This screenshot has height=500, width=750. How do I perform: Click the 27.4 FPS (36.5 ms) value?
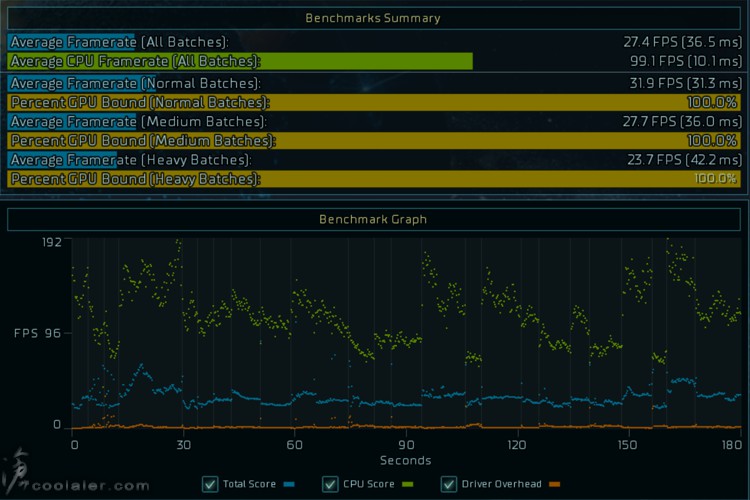683,42
